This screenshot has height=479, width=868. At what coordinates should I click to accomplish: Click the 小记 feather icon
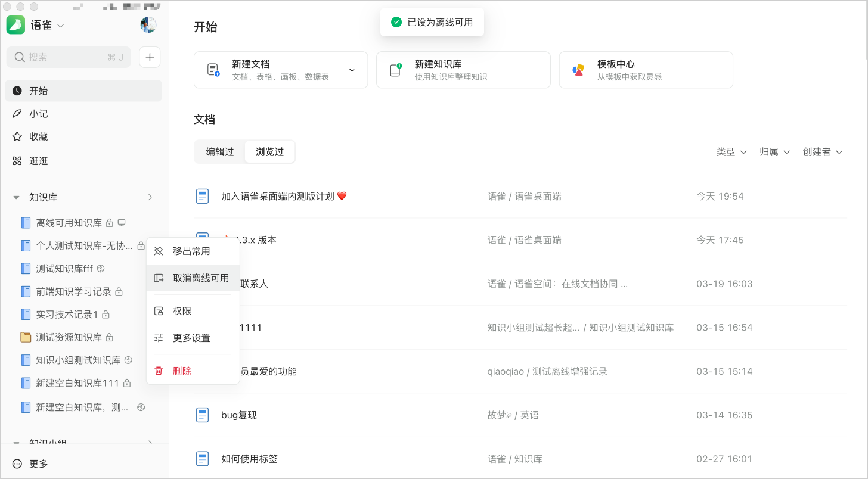click(17, 114)
